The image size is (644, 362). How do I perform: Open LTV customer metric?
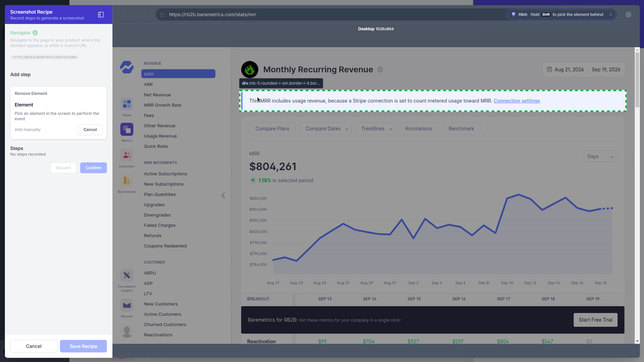pos(148,293)
